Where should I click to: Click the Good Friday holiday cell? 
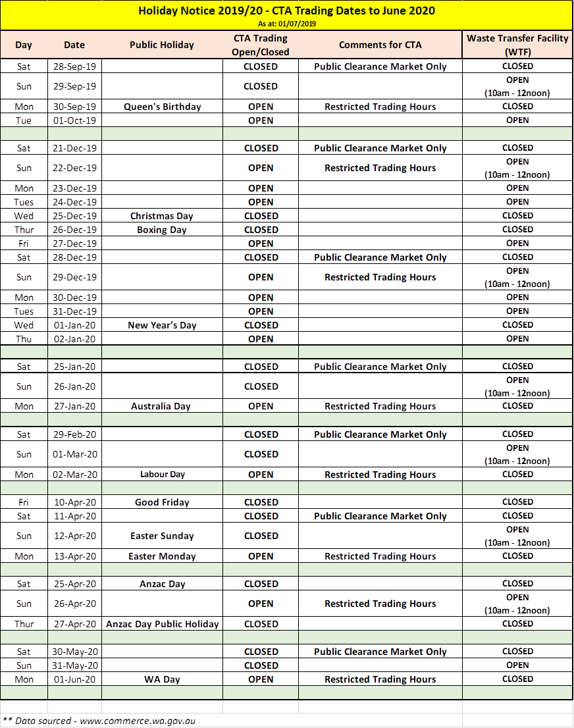click(162, 502)
